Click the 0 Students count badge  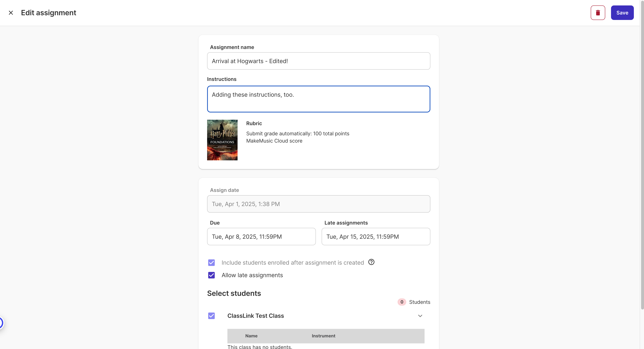click(402, 302)
